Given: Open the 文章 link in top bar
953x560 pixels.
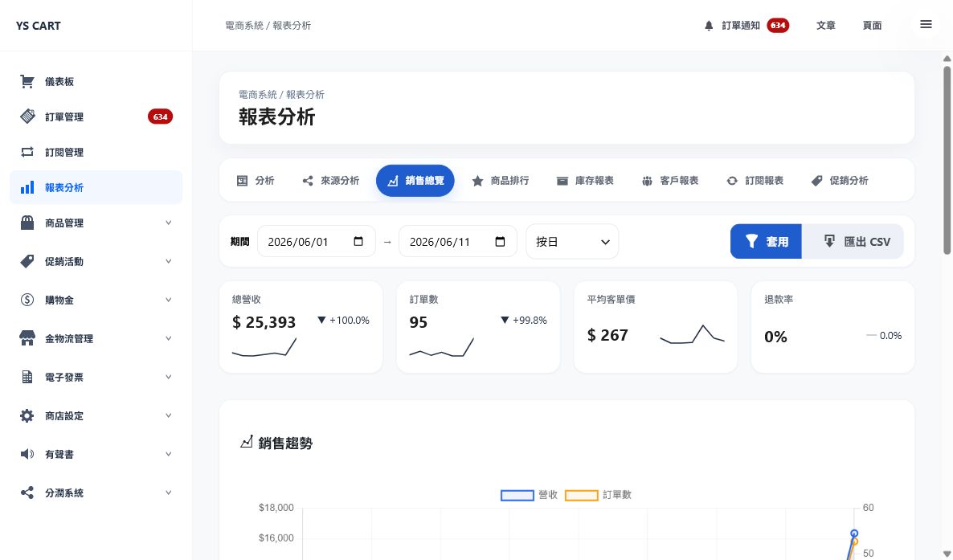Looking at the screenshot, I should [825, 26].
